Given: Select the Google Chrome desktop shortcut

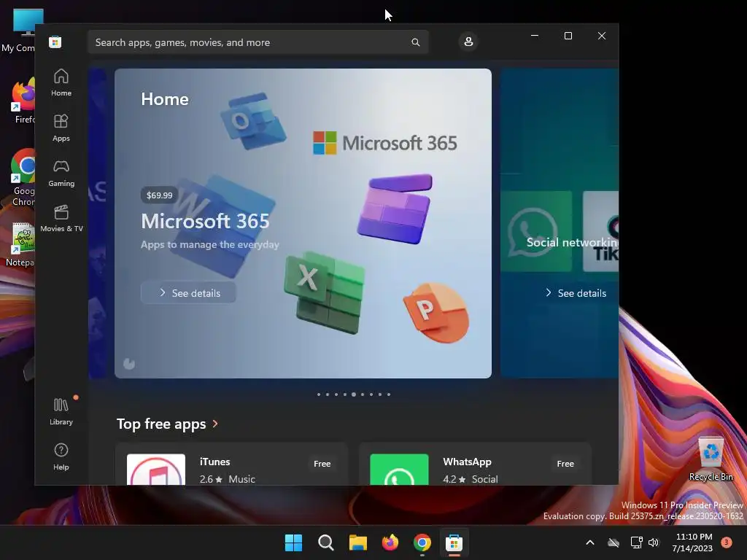Looking at the screenshot, I should [x=23, y=178].
